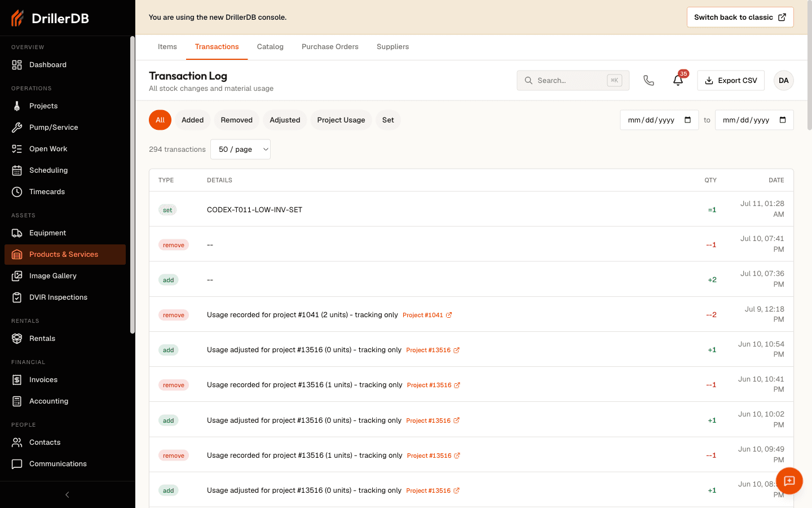The width and height of the screenshot is (812, 508).
Task: Open the orange chat feedback bubble
Action: coord(789,481)
